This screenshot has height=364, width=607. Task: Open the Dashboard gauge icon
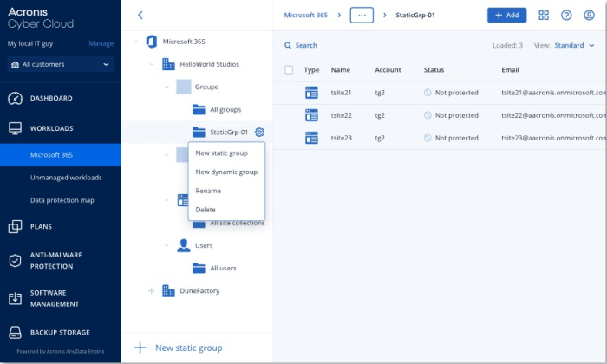tap(15, 99)
